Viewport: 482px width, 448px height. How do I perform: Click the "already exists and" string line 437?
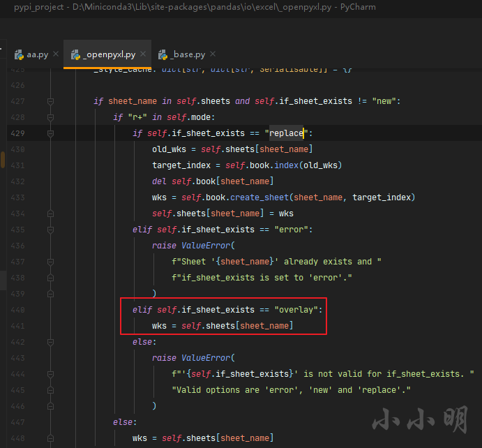coord(276,262)
